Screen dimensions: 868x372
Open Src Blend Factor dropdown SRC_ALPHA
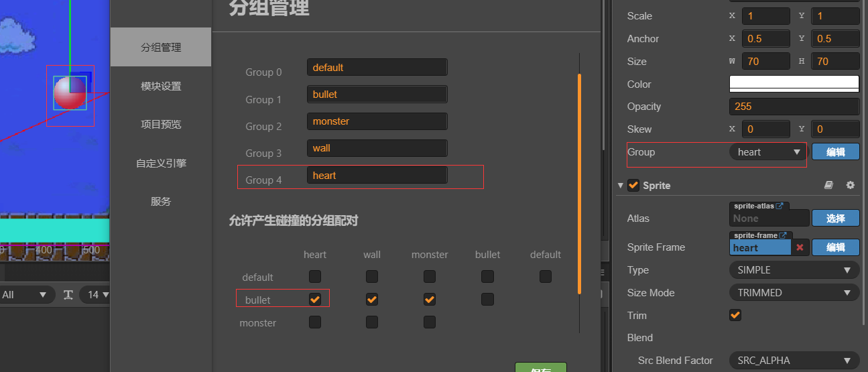pyautogui.click(x=794, y=361)
